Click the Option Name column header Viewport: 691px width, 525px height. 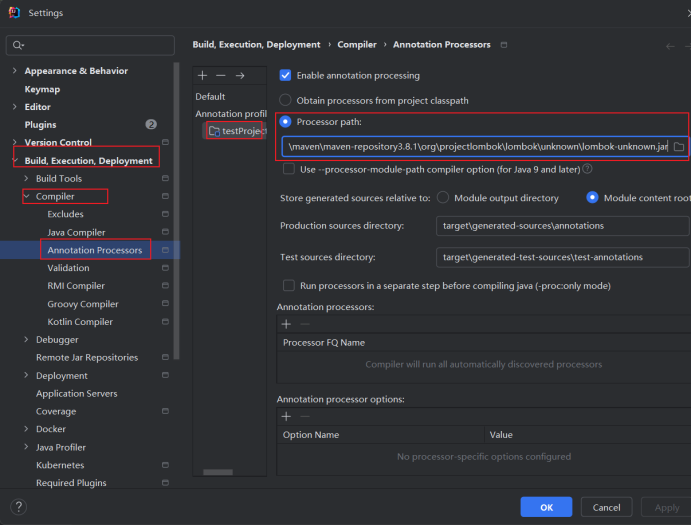click(x=311, y=435)
